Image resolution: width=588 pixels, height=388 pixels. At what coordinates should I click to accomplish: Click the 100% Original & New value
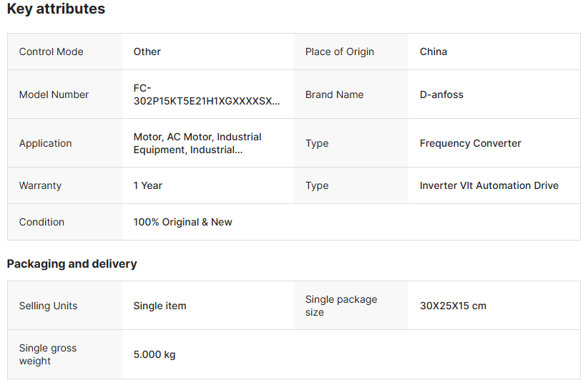pos(182,222)
